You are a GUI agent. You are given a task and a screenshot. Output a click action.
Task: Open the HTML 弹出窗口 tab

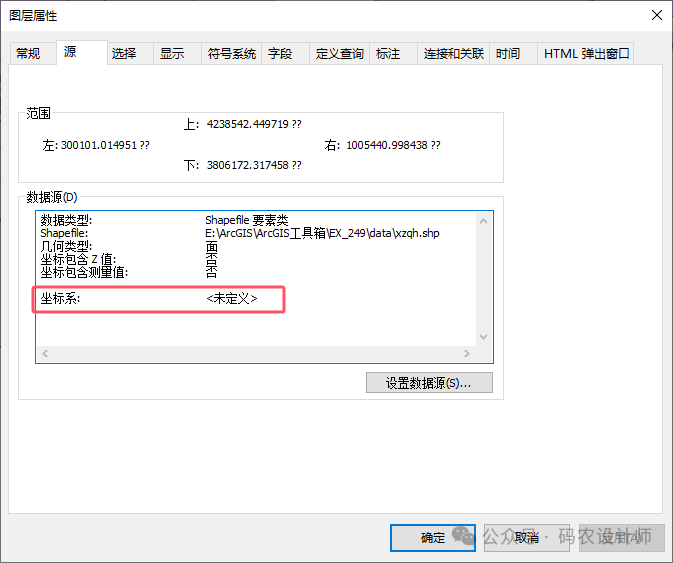pos(586,54)
